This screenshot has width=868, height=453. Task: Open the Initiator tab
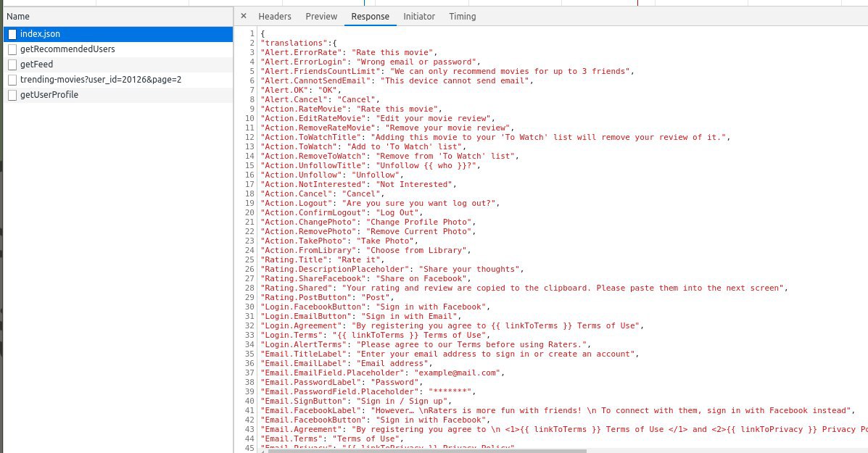pos(419,16)
